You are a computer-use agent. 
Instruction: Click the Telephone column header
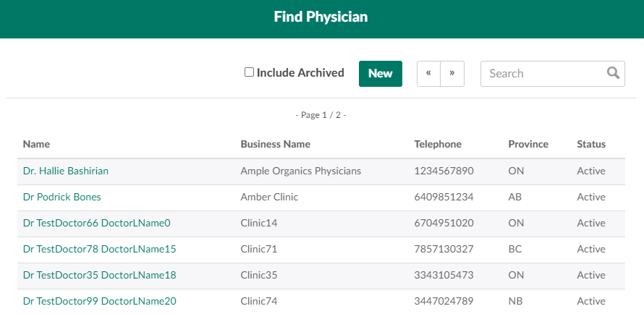point(438,144)
